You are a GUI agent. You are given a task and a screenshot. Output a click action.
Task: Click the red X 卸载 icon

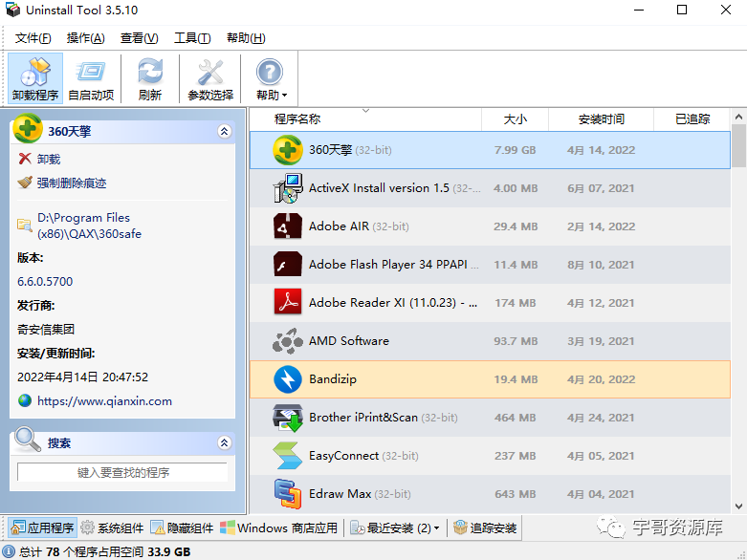click(x=25, y=159)
